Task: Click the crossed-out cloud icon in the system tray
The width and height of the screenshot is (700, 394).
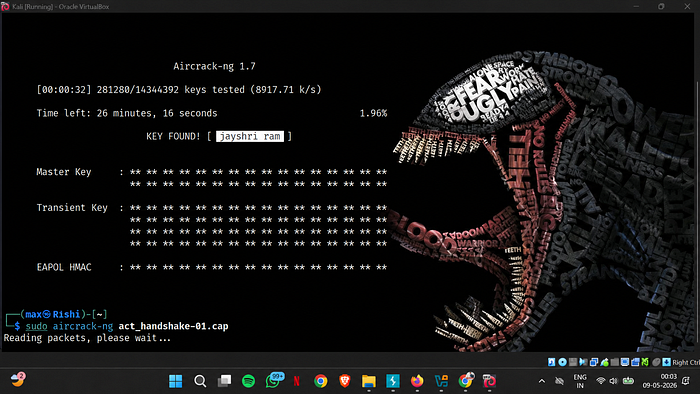Action: (x=559, y=381)
